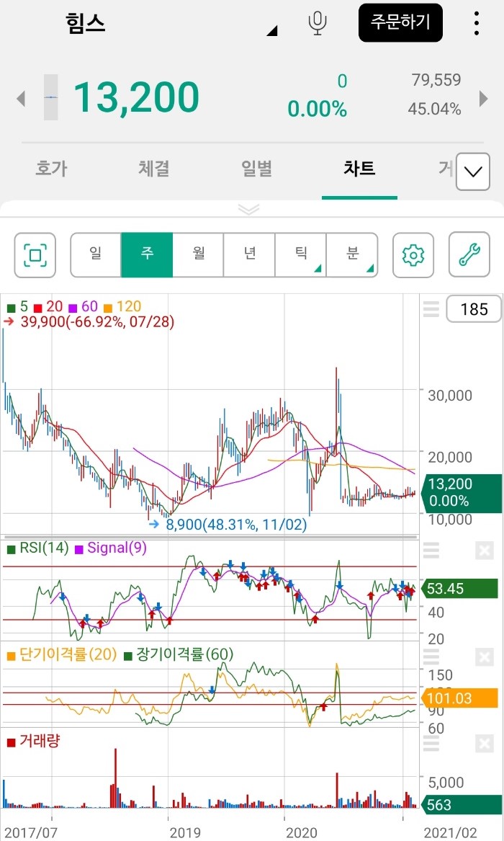Select 월 monthly chart period

coord(198,255)
